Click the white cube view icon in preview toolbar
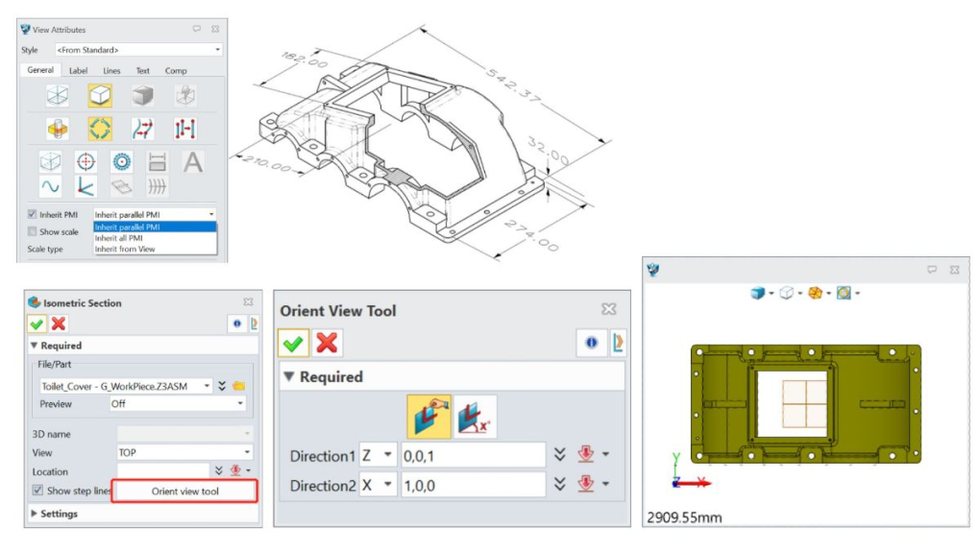 pyautogui.click(x=787, y=293)
